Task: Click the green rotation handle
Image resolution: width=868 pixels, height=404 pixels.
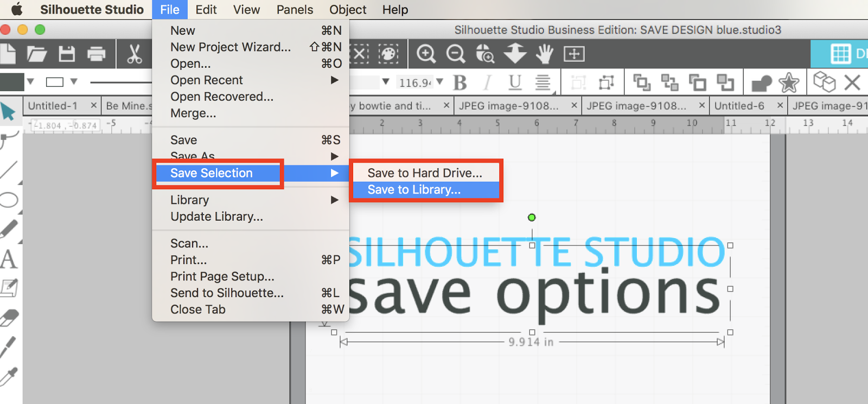Action: point(532,217)
